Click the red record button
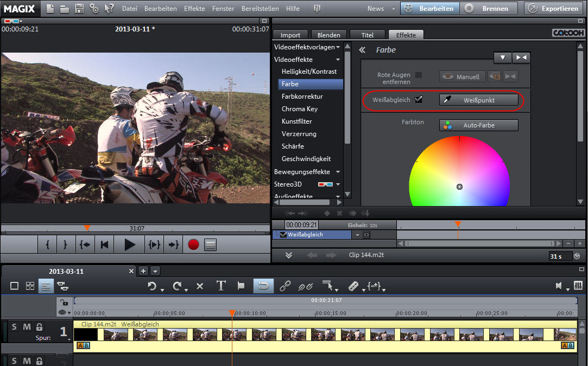 (193, 245)
